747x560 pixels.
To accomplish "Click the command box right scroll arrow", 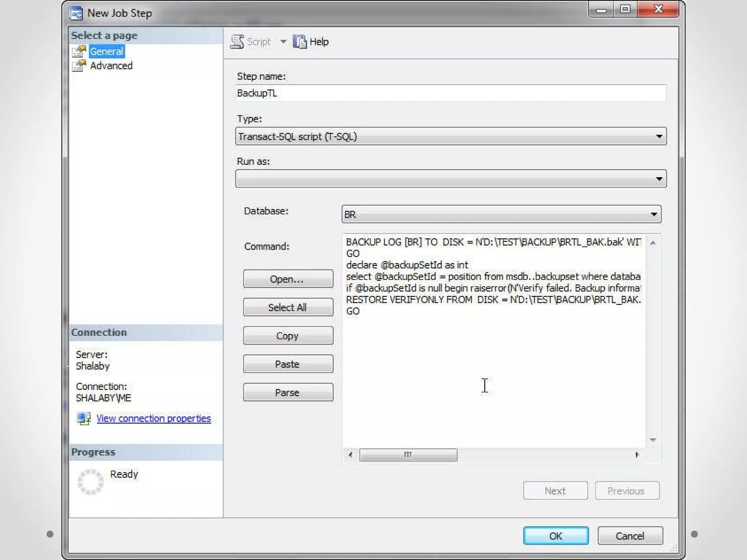I will pos(637,455).
